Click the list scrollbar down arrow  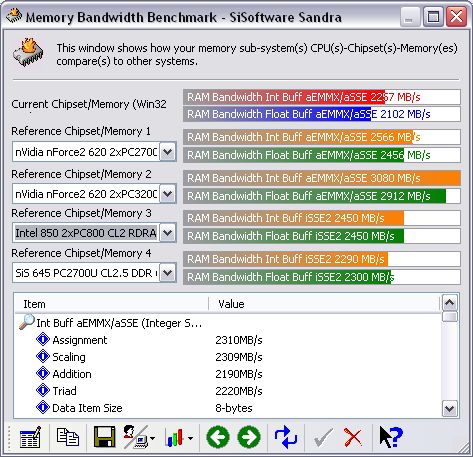coord(450,408)
